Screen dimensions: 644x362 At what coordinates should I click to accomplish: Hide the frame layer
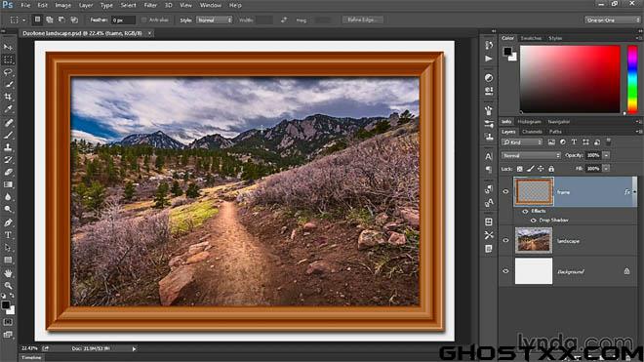coord(505,192)
